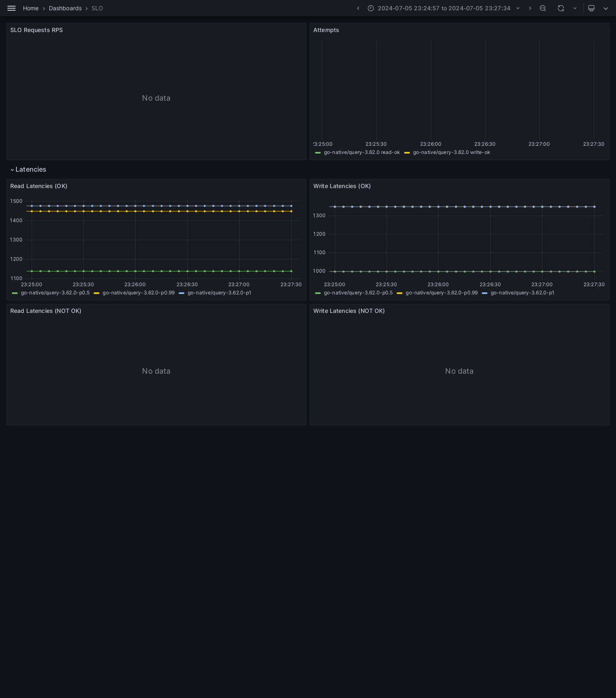Click blue p1 color swatch in Read Latencies
Image resolution: width=616 pixels, height=698 pixels.
pyautogui.click(x=182, y=293)
